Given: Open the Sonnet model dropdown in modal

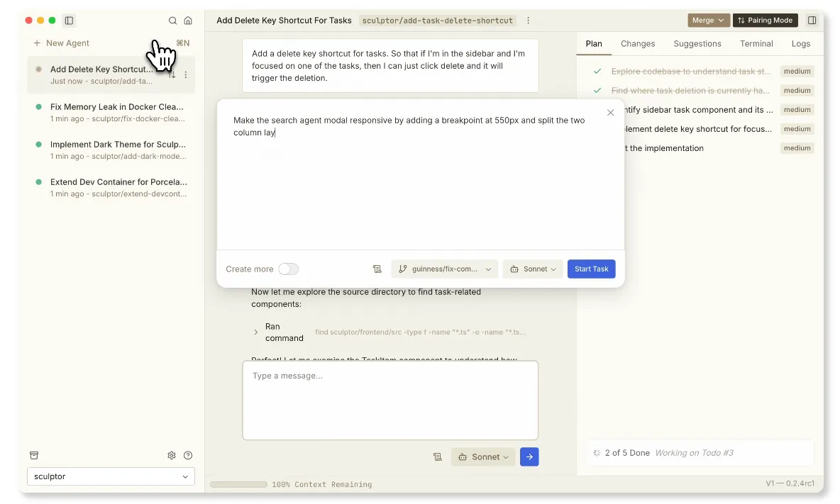Looking at the screenshot, I should point(533,269).
